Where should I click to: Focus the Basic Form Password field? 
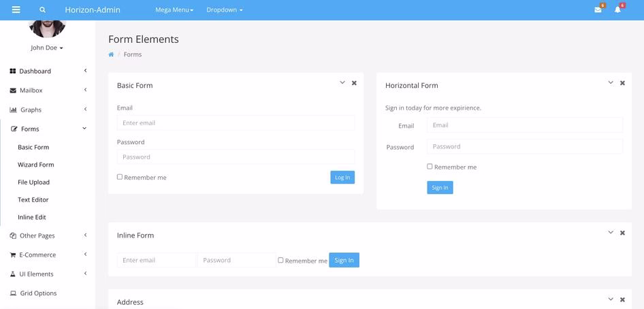[236, 157]
